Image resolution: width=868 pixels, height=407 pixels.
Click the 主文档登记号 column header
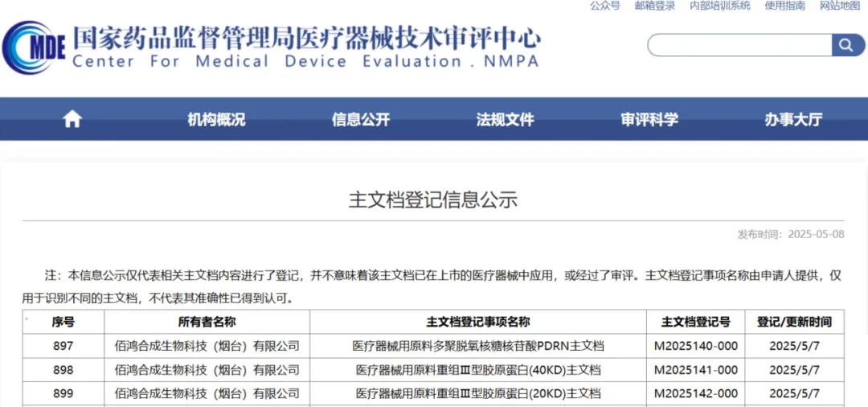coord(696,322)
